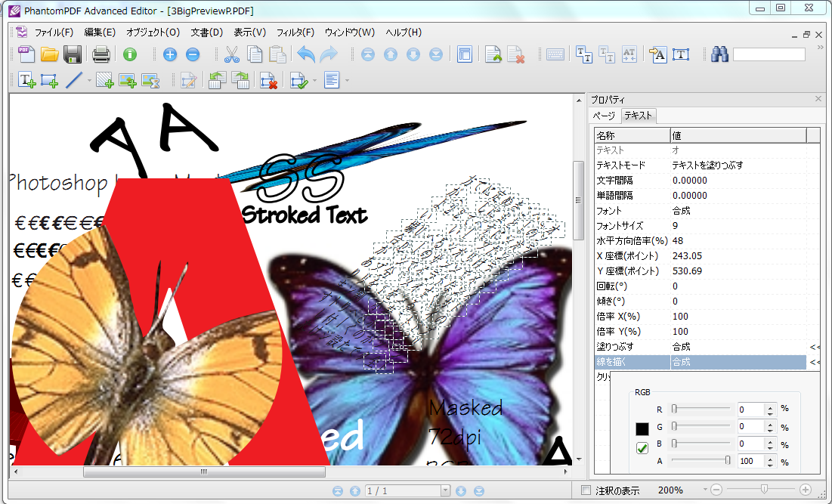This screenshot has width=832, height=504.
Task: Expand the 線を描く row color editor
Action: tap(815, 363)
